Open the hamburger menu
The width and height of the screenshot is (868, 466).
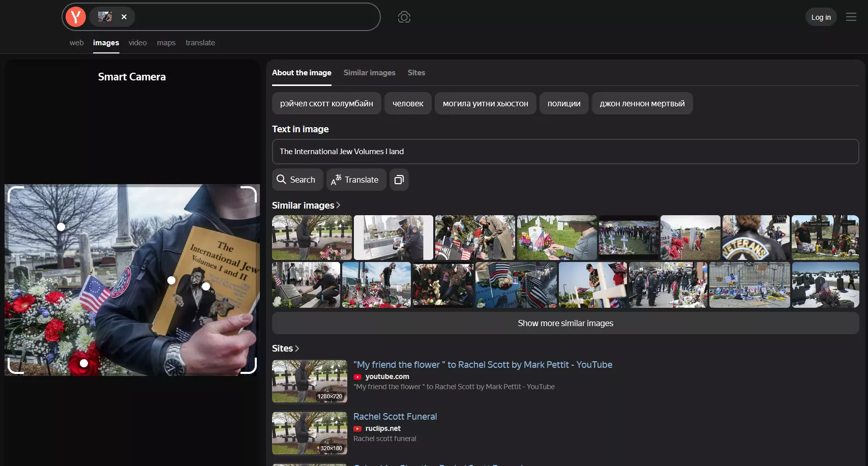[x=851, y=17]
